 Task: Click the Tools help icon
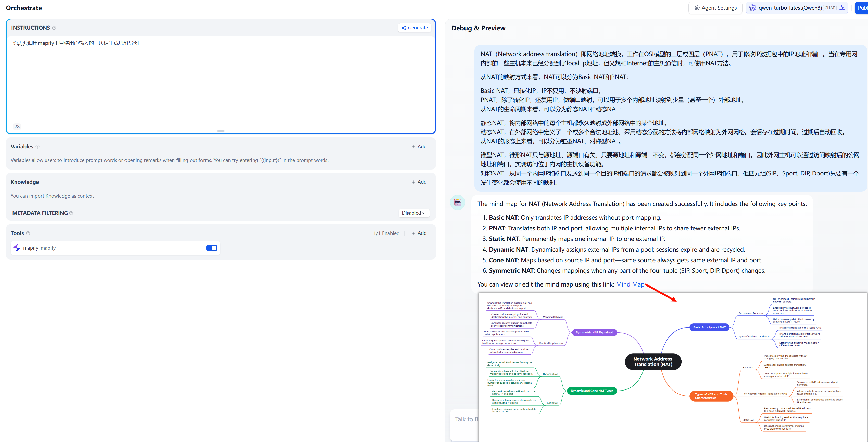point(28,233)
